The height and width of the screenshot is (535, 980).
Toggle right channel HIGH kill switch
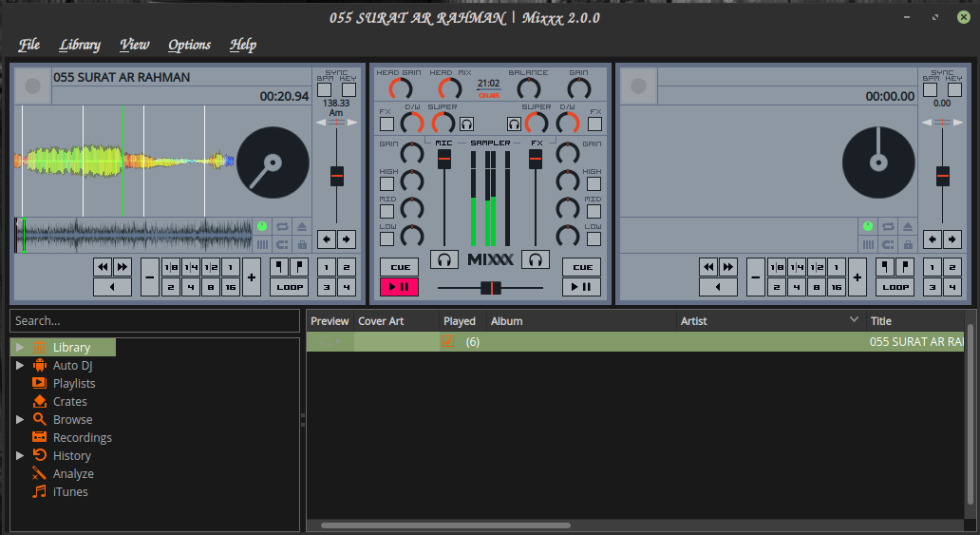(594, 184)
